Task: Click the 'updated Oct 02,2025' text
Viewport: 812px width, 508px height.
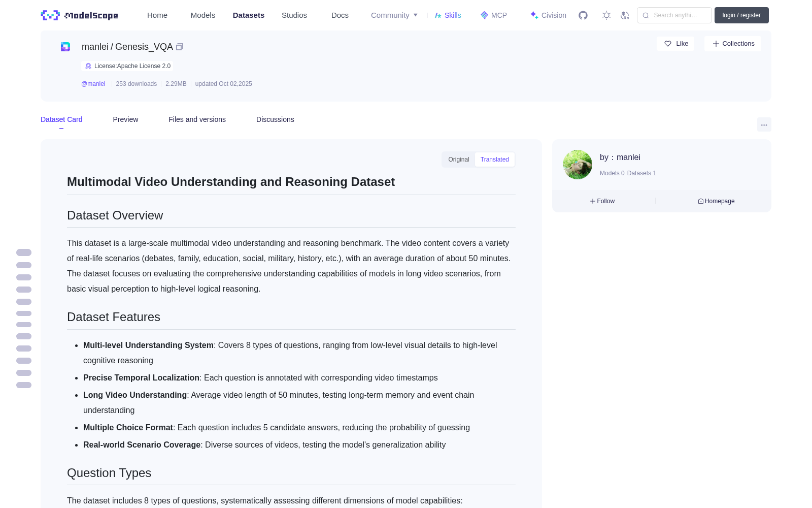Action: (223, 84)
